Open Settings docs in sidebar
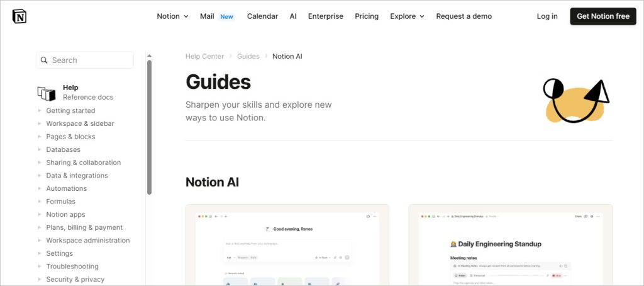The height and width of the screenshot is (286, 644). point(60,253)
